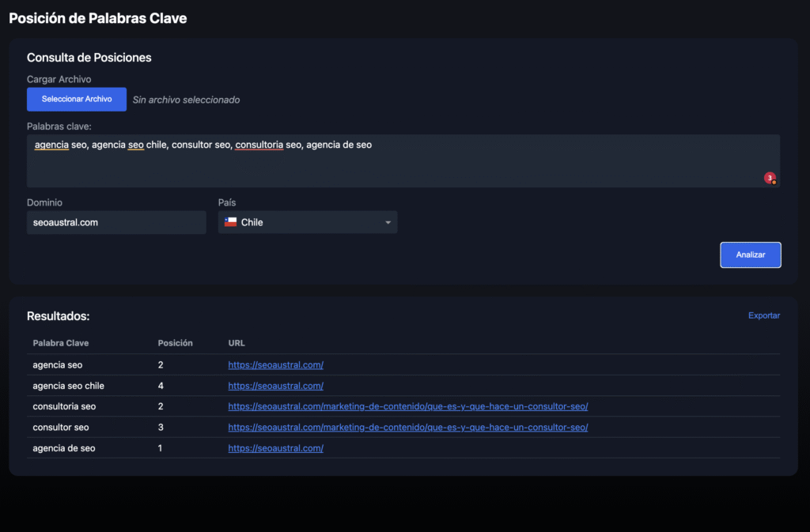Follow the consultor seo result URL
Image resolution: width=810 pixels, height=532 pixels.
tap(407, 427)
